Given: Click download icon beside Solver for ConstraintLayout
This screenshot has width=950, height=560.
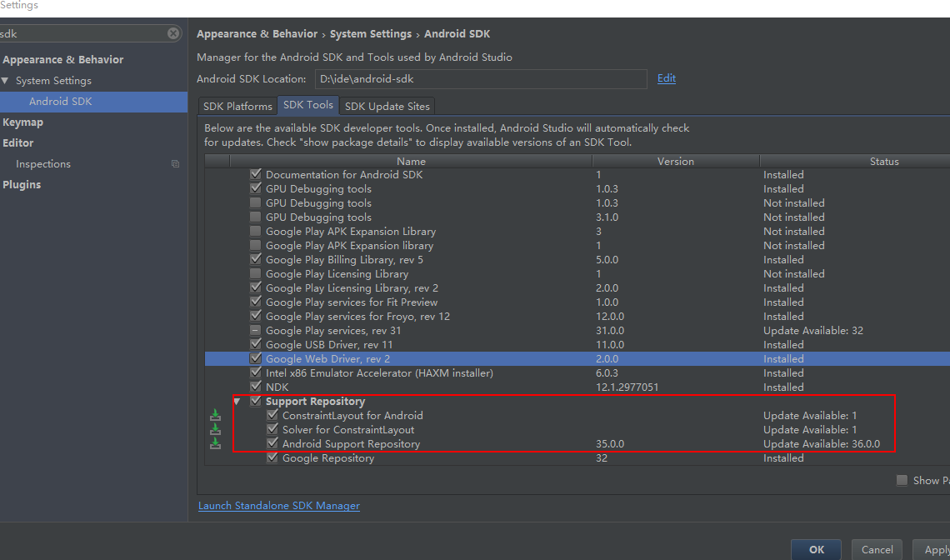Looking at the screenshot, I should tap(215, 430).
